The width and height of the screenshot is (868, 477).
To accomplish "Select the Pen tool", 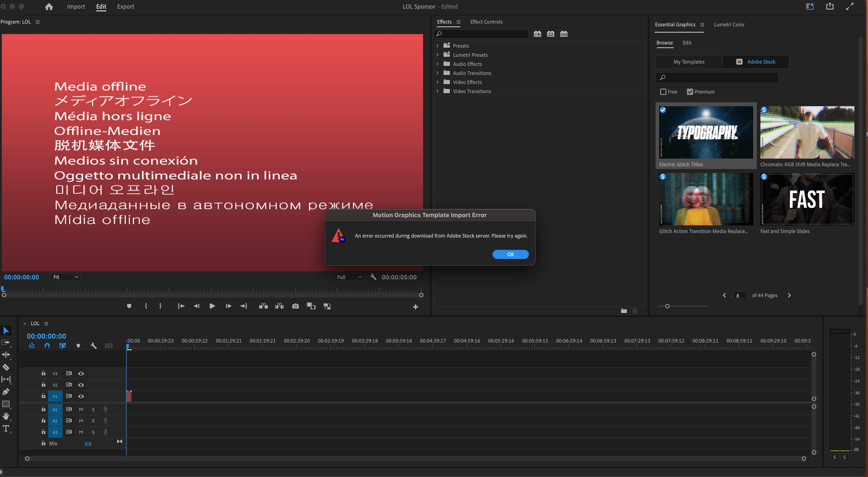I will (x=6, y=392).
